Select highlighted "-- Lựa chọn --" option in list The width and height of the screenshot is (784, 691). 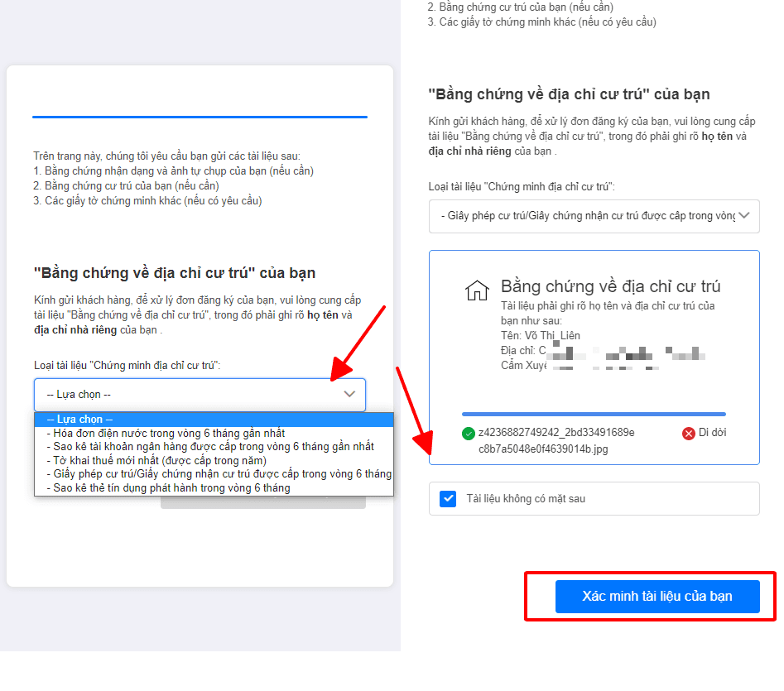[x=214, y=420]
